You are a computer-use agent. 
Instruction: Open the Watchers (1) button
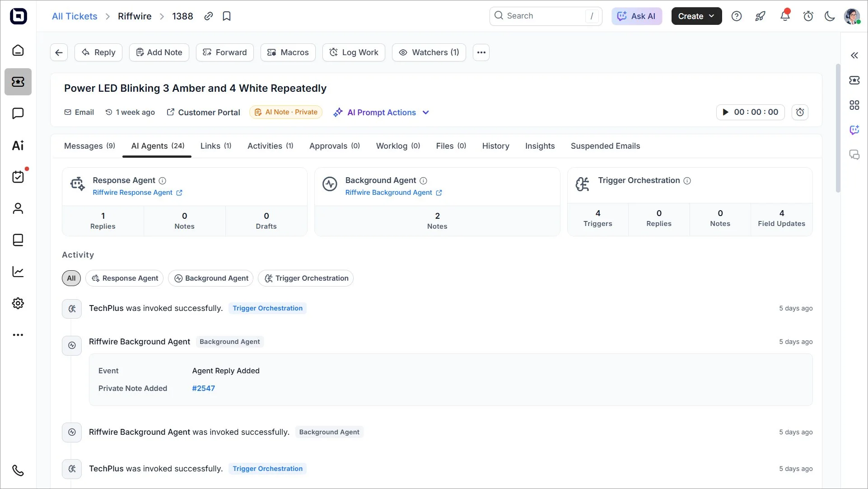pos(429,52)
